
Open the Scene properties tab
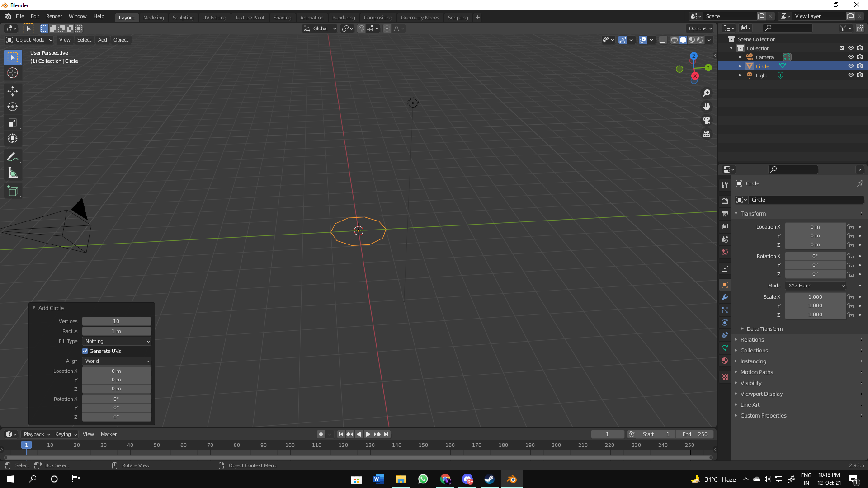pyautogui.click(x=725, y=239)
